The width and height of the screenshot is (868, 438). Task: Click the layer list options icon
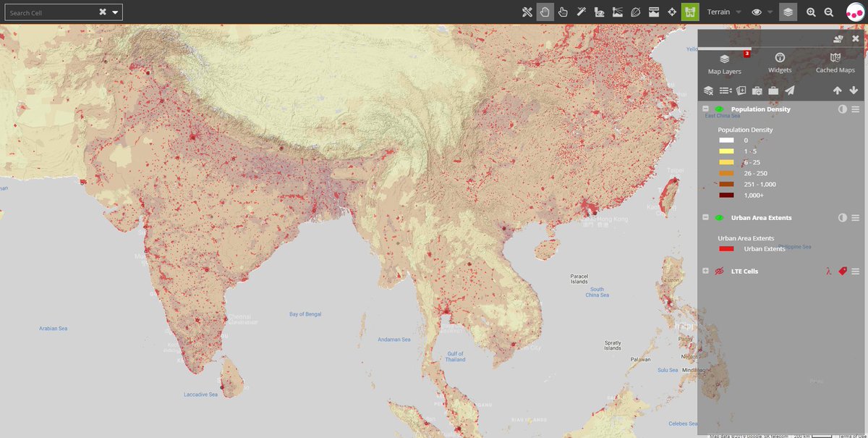coord(726,90)
